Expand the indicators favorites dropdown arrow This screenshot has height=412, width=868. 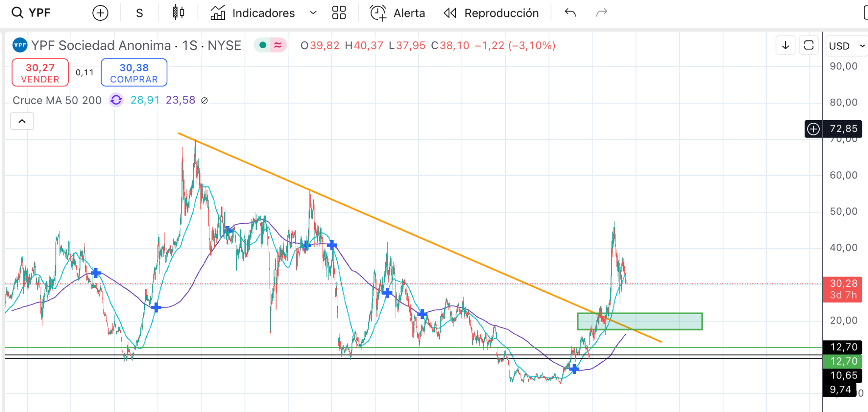click(313, 13)
